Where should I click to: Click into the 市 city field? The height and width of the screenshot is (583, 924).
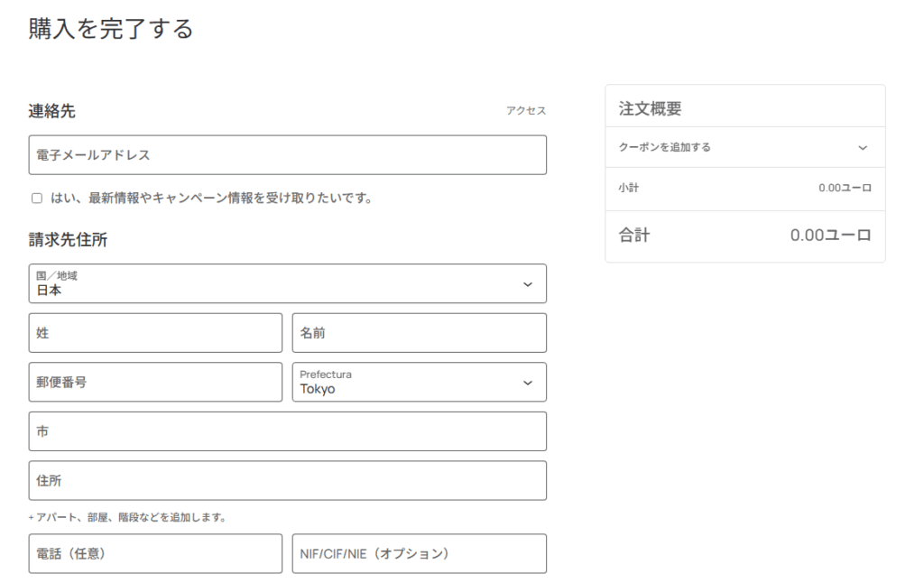pos(288,431)
